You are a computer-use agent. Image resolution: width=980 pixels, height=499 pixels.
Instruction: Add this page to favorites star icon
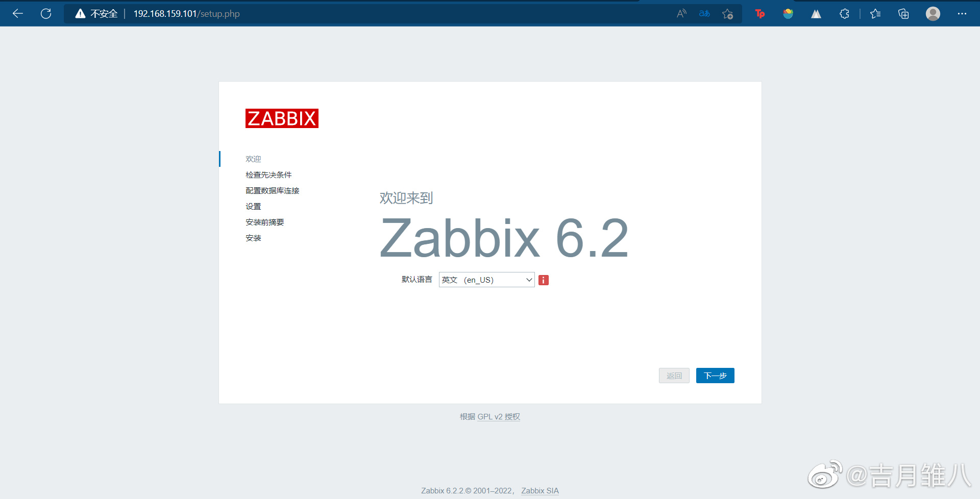(x=728, y=14)
